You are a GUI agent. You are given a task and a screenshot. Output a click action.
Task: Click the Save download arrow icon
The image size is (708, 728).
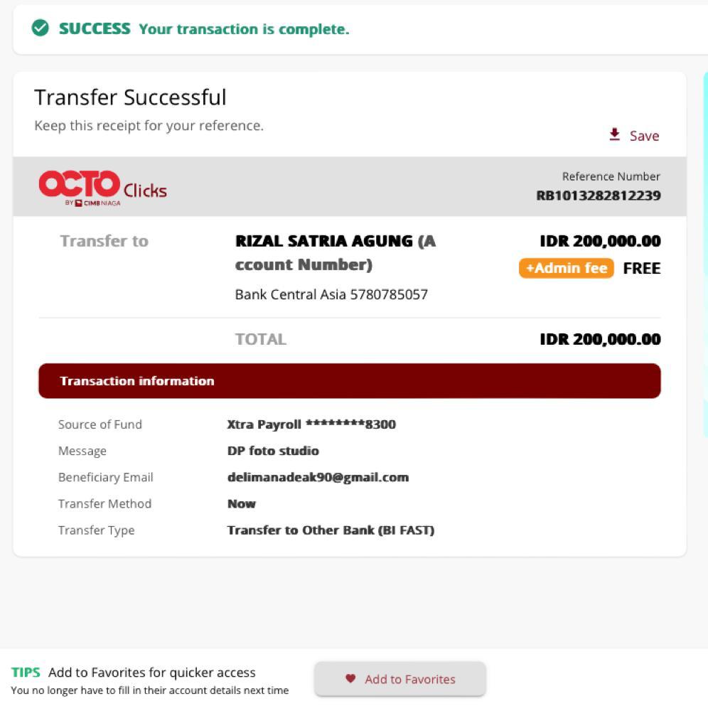coord(615,134)
